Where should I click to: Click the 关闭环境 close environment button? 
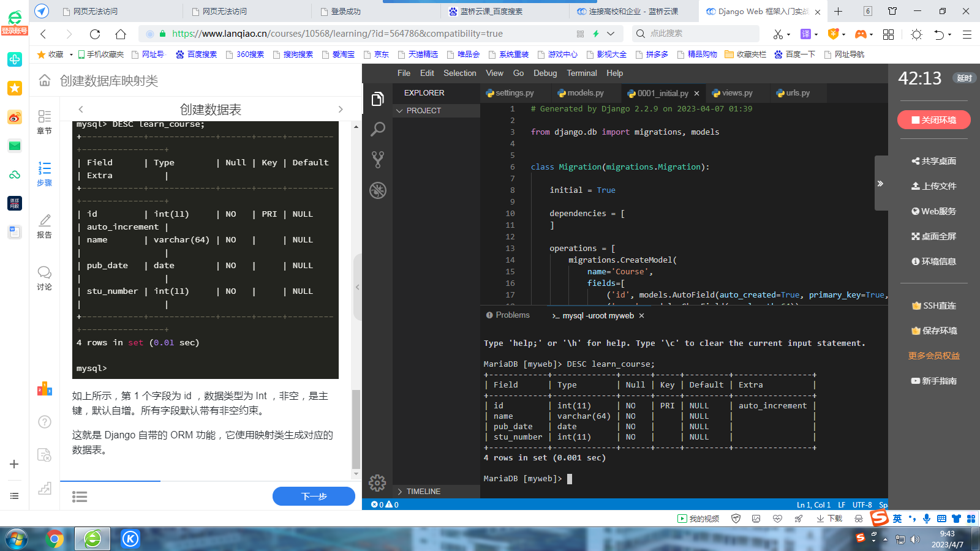pyautogui.click(x=933, y=120)
